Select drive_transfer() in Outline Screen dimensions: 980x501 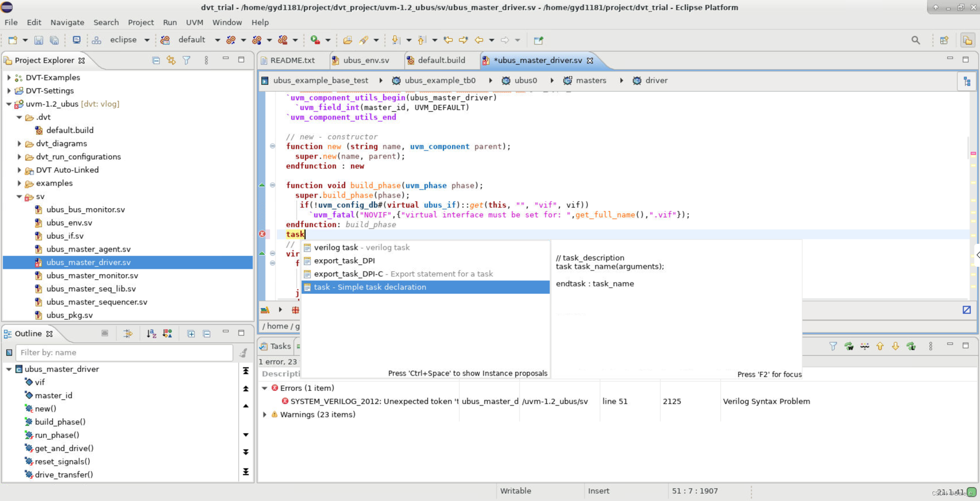[64, 474]
